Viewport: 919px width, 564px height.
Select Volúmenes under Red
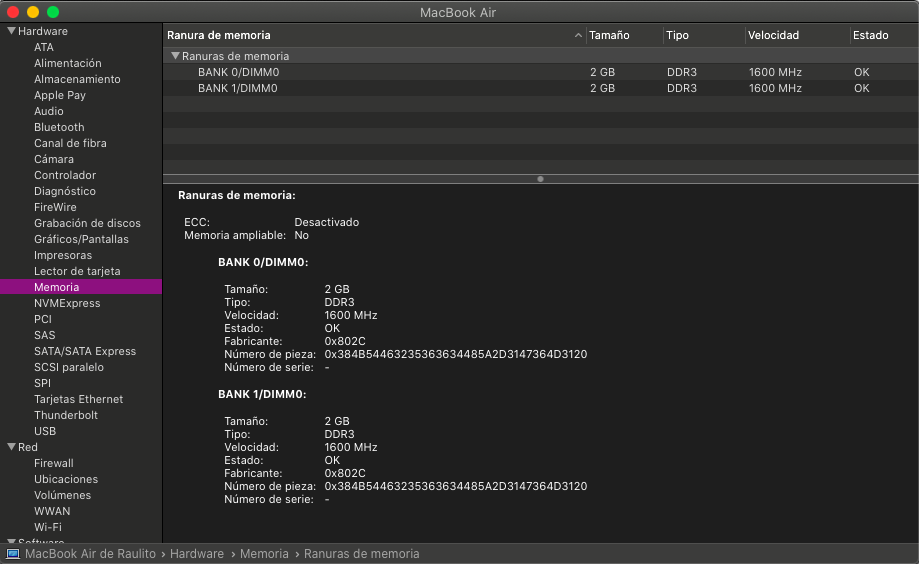pos(62,495)
